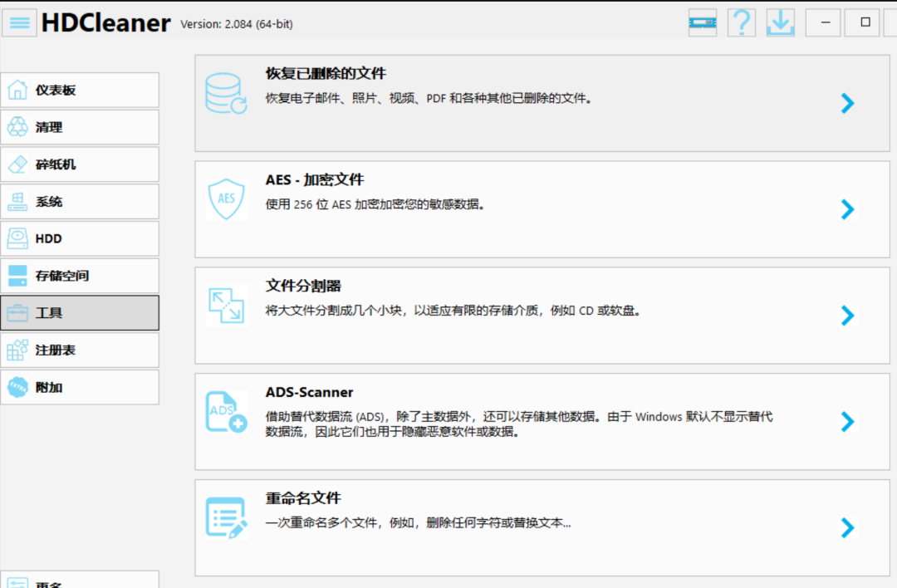
Task: Open the 碎纸机 section
Action: 80,164
